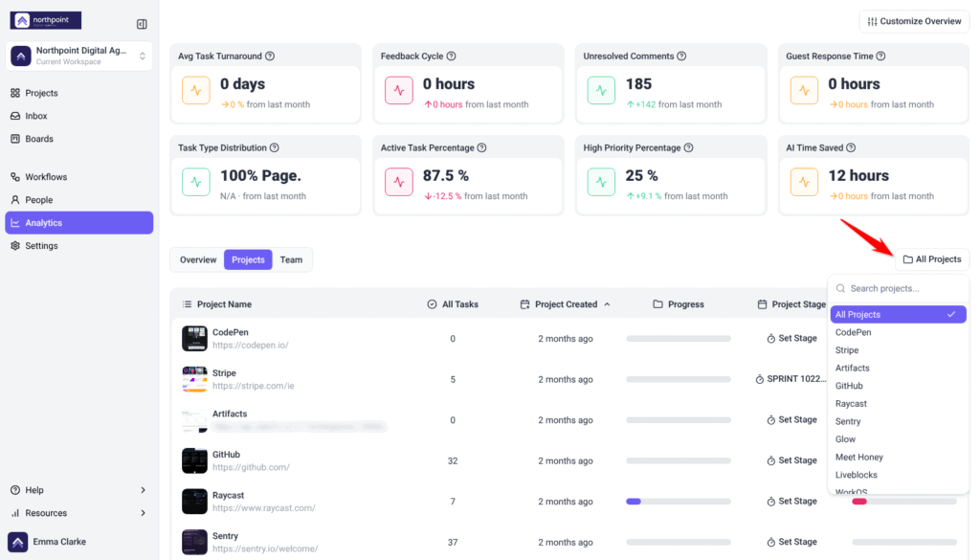The image size is (980, 560).
Task: Open the Northpoint Digital Agency workspace switcher
Action: 78,56
